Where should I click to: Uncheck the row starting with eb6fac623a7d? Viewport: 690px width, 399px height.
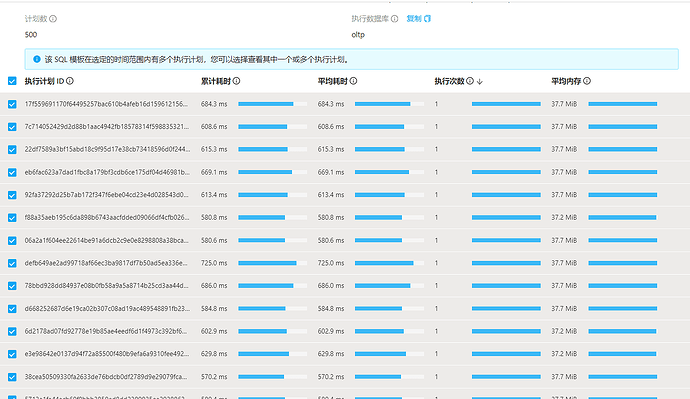point(12,172)
